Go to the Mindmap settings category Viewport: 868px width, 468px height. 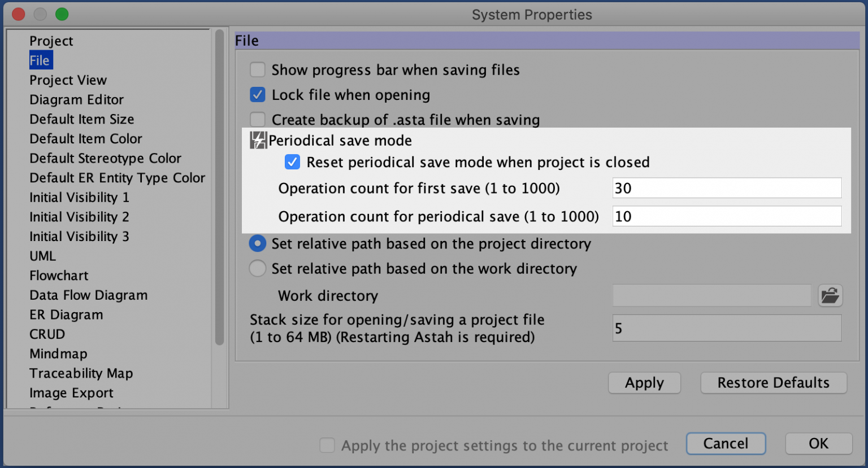pos(58,354)
